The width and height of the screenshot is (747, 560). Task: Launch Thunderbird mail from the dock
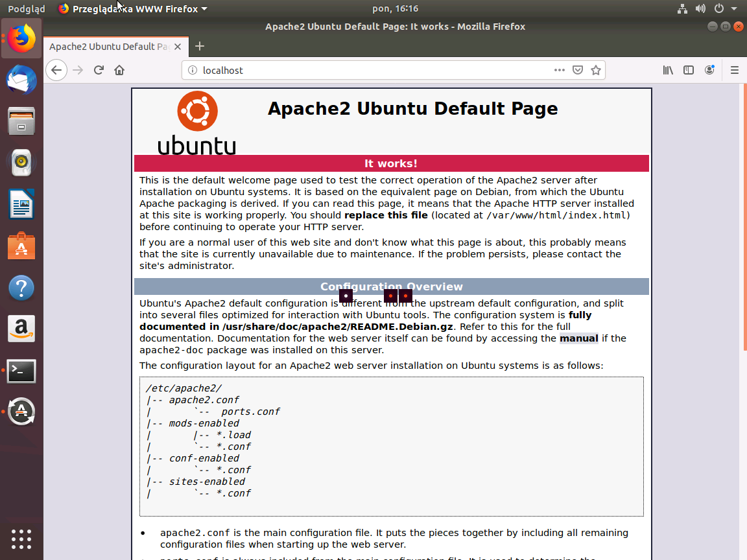21,80
